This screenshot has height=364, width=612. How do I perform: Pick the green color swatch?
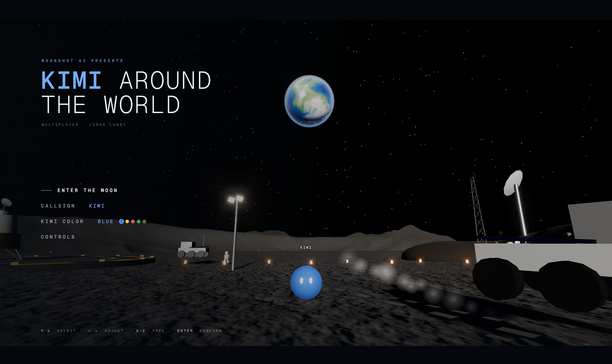pos(138,221)
